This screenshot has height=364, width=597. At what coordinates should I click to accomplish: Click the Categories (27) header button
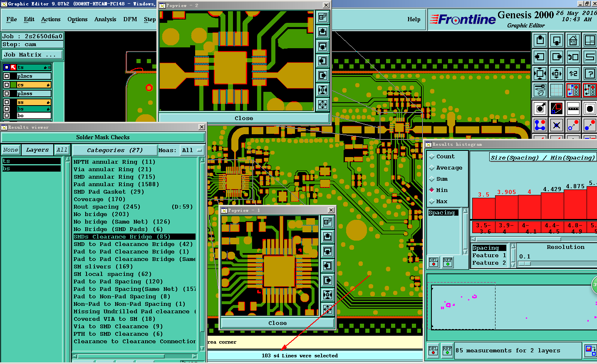point(115,150)
